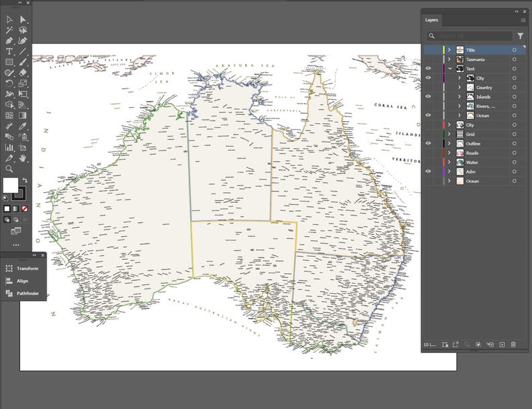This screenshot has height=409, width=532.
Task: Choose the Rectangle tool
Action: [x=9, y=62]
